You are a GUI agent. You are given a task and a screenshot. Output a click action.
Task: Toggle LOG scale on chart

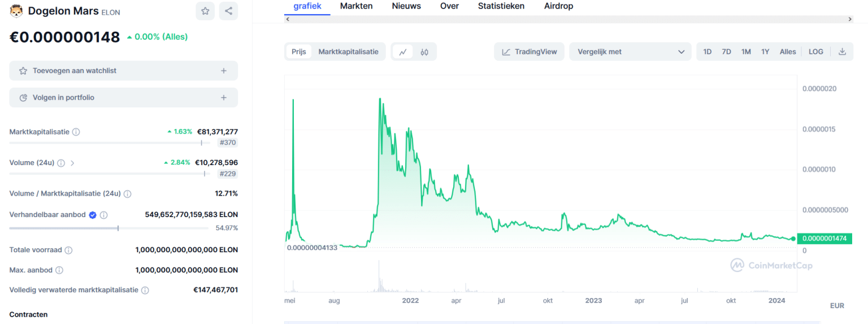click(816, 51)
